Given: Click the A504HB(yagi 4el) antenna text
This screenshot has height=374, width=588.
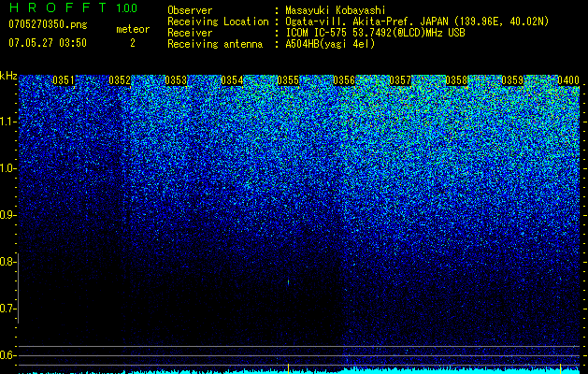Looking at the screenshot, I should (x=330, y=44).
